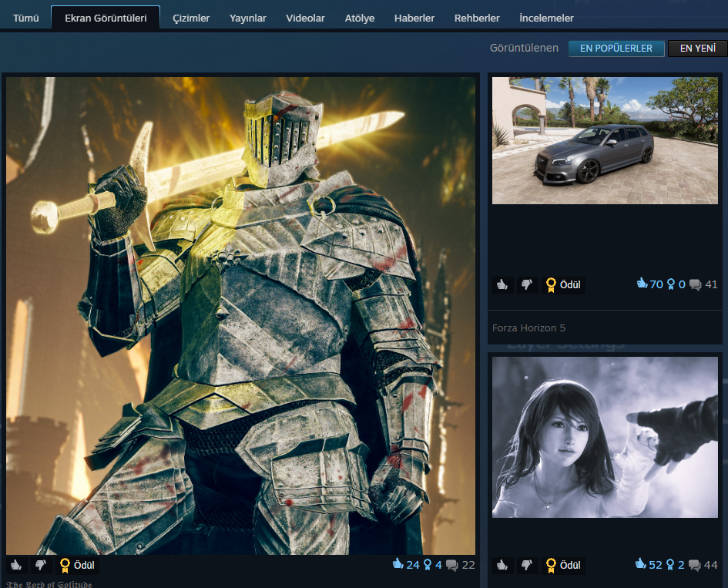This screenshot has width=728, height=588.
Task: Give Ödül award to the Forza car screenshot
Action: (564, 284)
